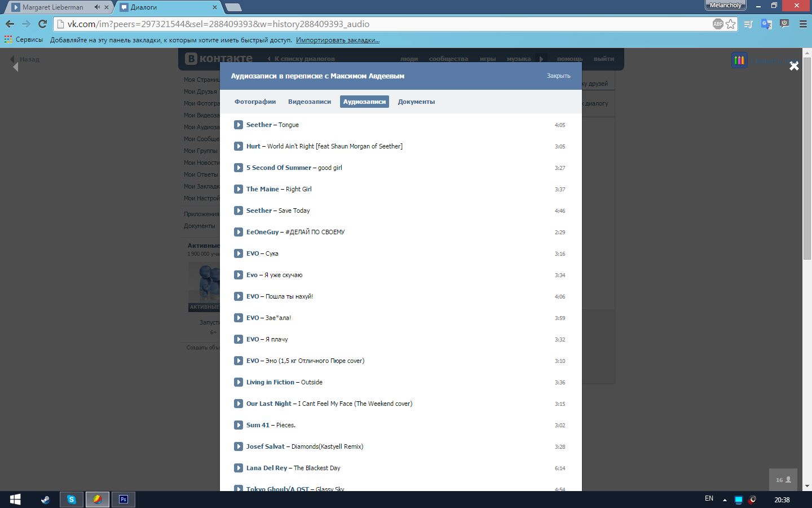Play EVO – Эмо cover track
Image resolution: width=812 pixels, height=508 pixels.
[239, 361]
